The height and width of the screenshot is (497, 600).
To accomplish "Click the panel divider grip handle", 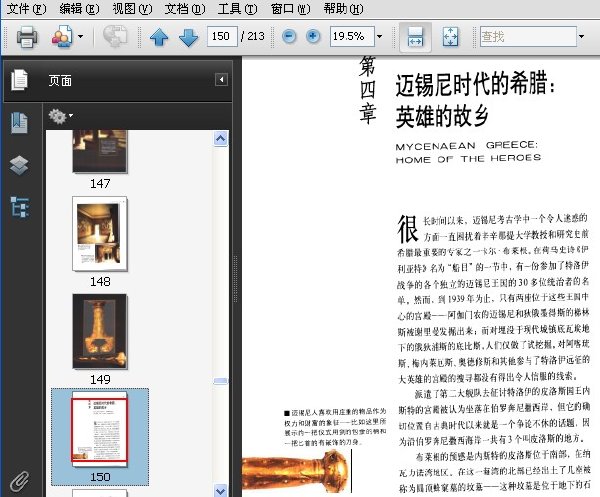I will point(235,279).
